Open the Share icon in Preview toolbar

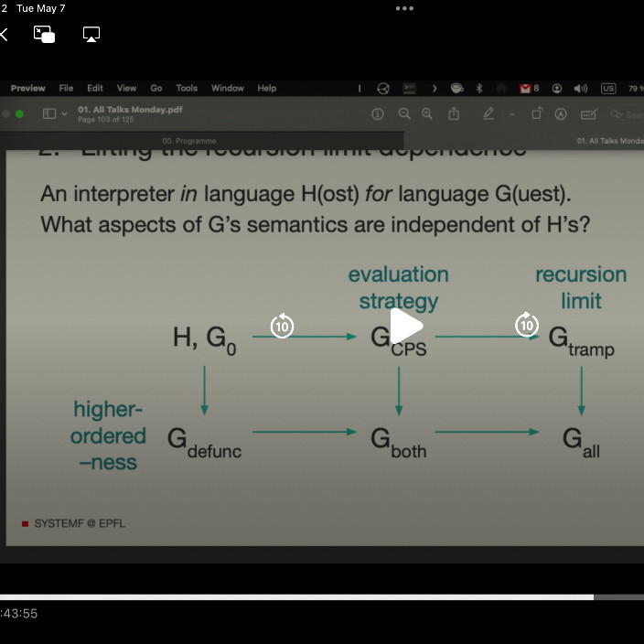pos(453,114)
